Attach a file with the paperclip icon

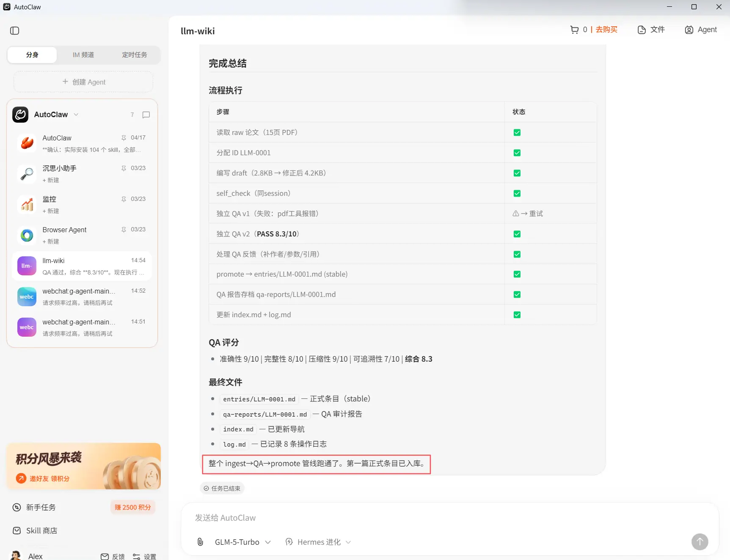(x=201, y=542)
